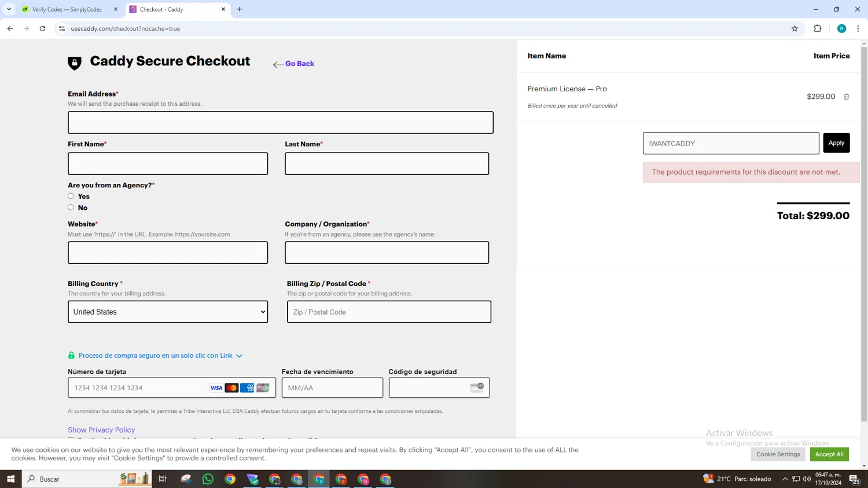Image resolution: width=868 pixels, height=488 pixels.
Task: Click the browser address bar URL
Action: pos(126,28)
